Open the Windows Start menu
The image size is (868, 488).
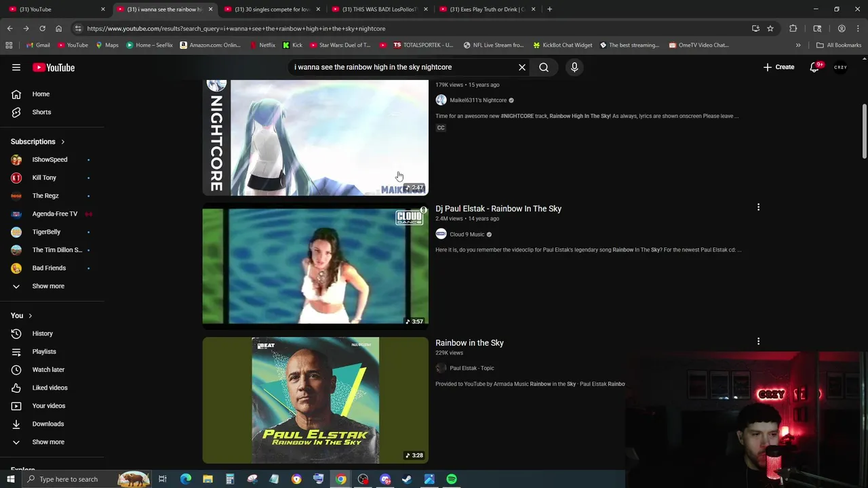(10, 479)
